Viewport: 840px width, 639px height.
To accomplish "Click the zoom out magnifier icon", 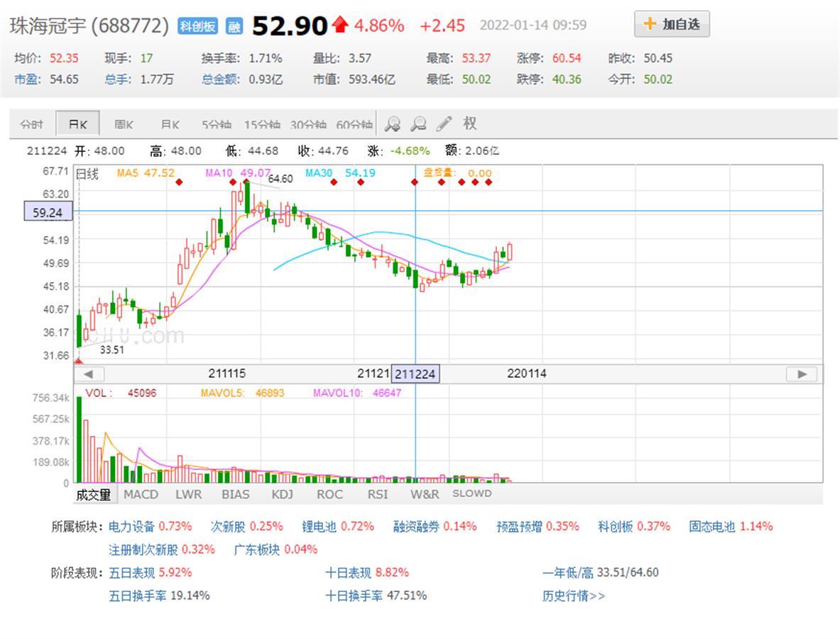I will [x=418, y=124].
